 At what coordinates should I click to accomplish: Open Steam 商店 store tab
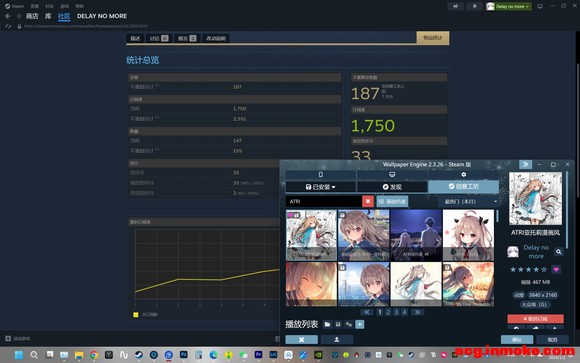coord(32,16)
